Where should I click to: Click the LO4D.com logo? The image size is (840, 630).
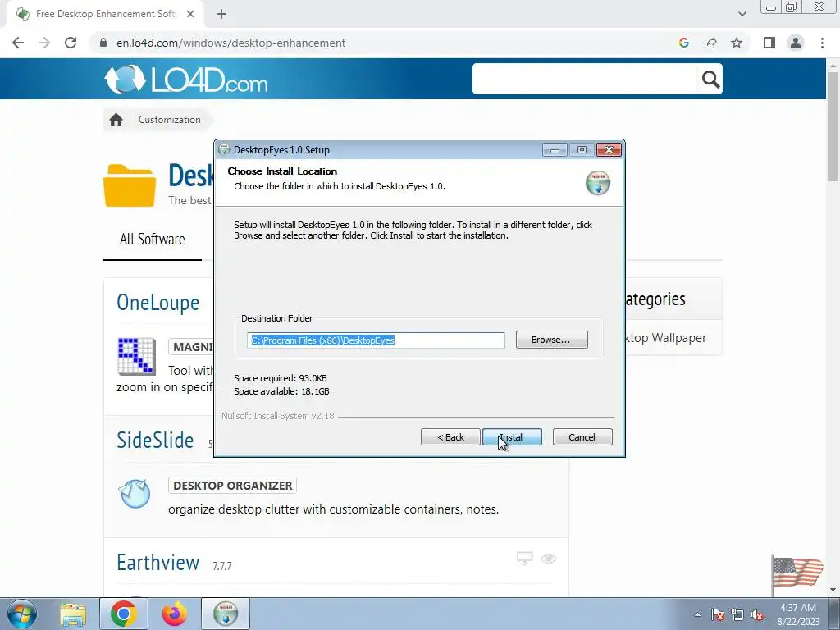(x=186, y=80)
